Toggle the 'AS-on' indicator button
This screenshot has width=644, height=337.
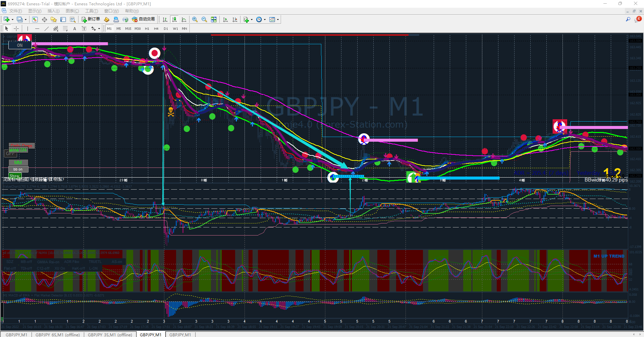[117, 262]
